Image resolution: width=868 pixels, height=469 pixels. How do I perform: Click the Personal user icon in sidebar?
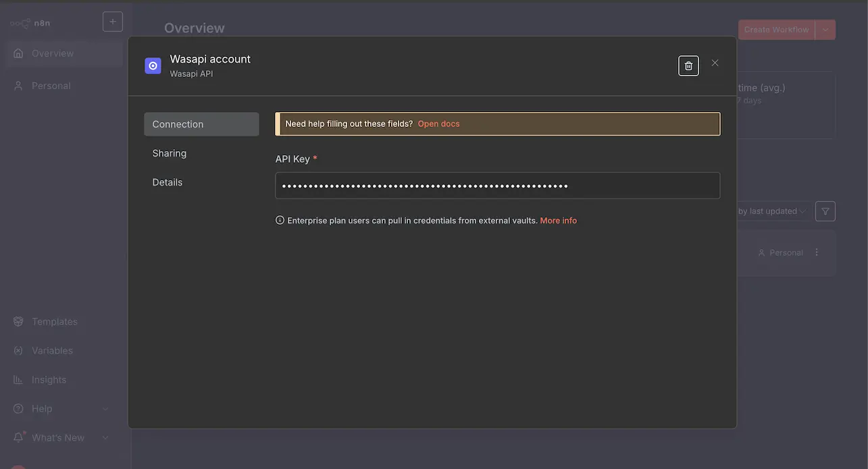point(18,86)
